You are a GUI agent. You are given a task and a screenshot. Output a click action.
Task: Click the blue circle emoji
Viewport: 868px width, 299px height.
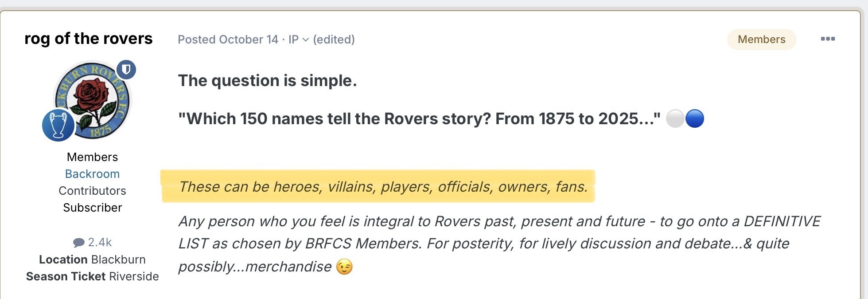tap(694, 119)
